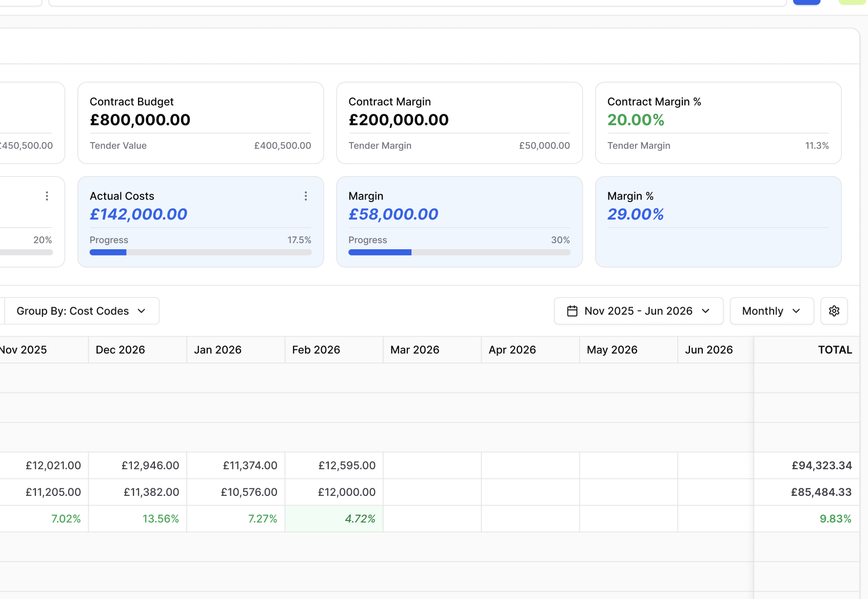The width and height of the screenshot is (868, 599).
Task: Select the Contract Margin % card
Action: point(718,123)
